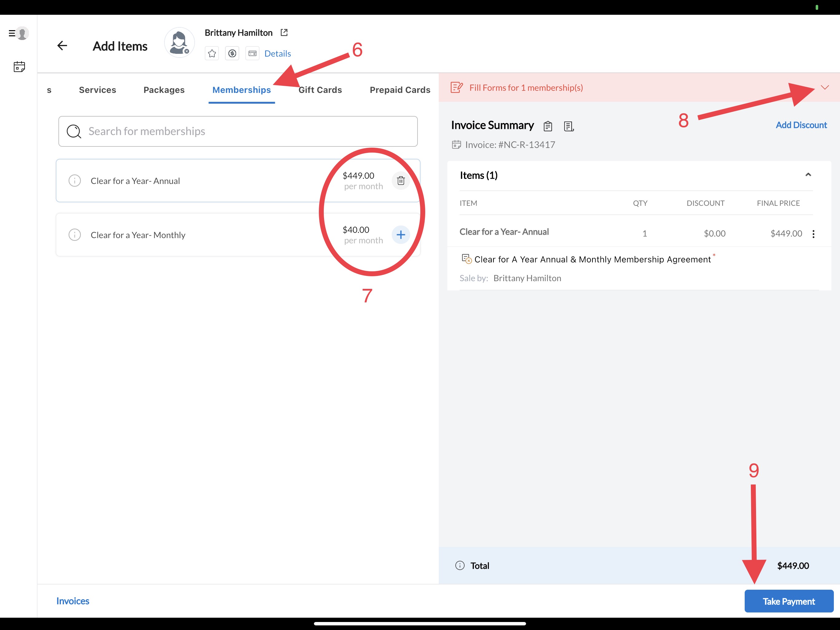Click Clear for a Year- Annual in invoice items
The width and height of the screenshot is (840, 630).
504,232
